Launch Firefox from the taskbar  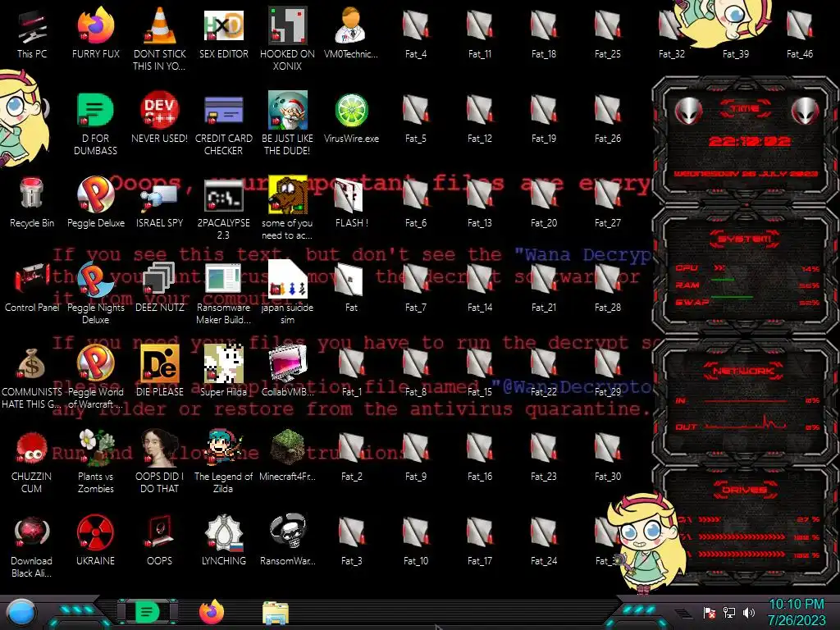[x=212, y=612]
